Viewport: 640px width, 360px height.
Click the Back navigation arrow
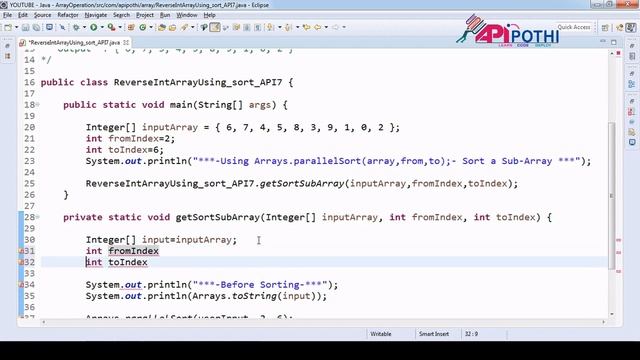pyautogui.click(x=317, y=27)
